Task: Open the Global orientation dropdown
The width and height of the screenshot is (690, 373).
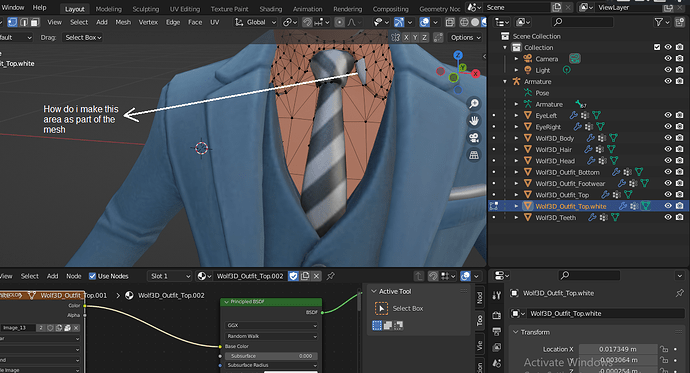Action: coord(255,22)
